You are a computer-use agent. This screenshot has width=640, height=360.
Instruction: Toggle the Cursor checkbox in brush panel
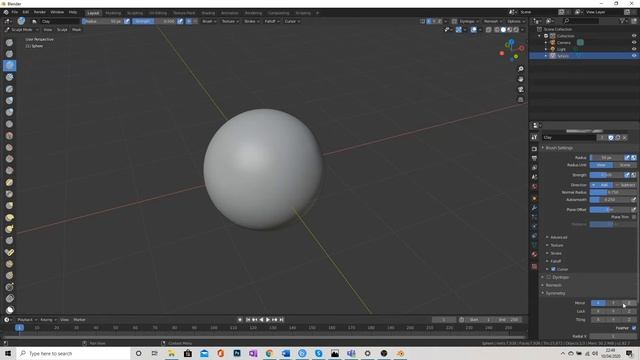(553, 269)
